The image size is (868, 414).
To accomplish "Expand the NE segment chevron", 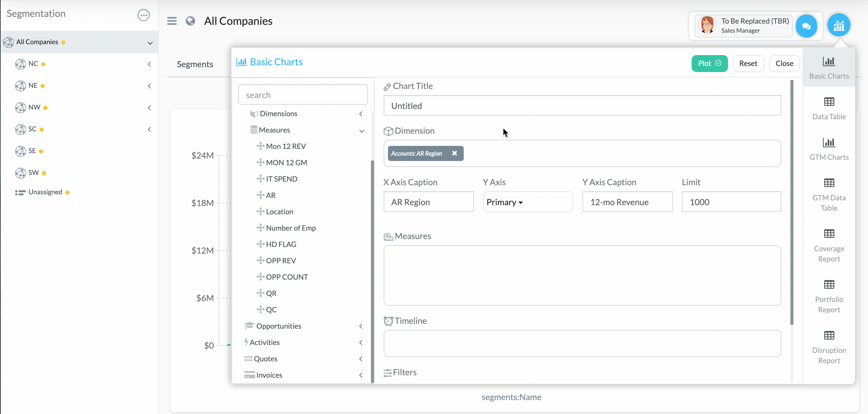I will (x=149, y=86).
